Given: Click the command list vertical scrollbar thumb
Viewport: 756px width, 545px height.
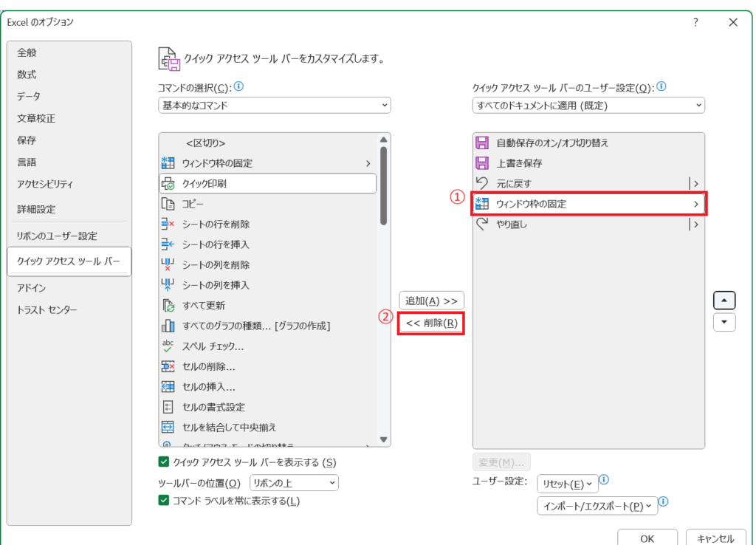Looking at the screenshot, I should tap(384, 185).
